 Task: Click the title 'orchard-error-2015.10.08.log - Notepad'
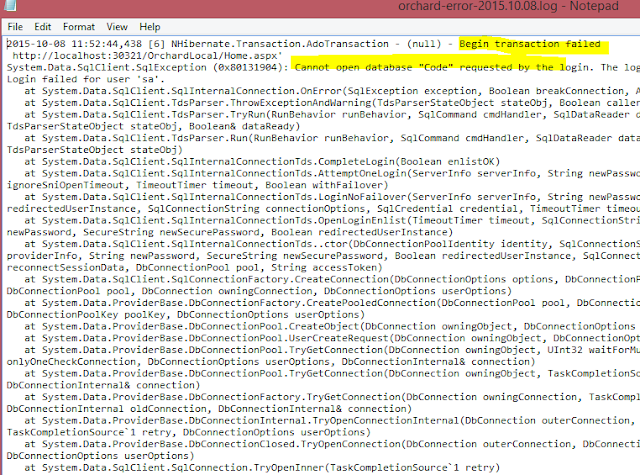pyautogui.click(x=508, y=6)
